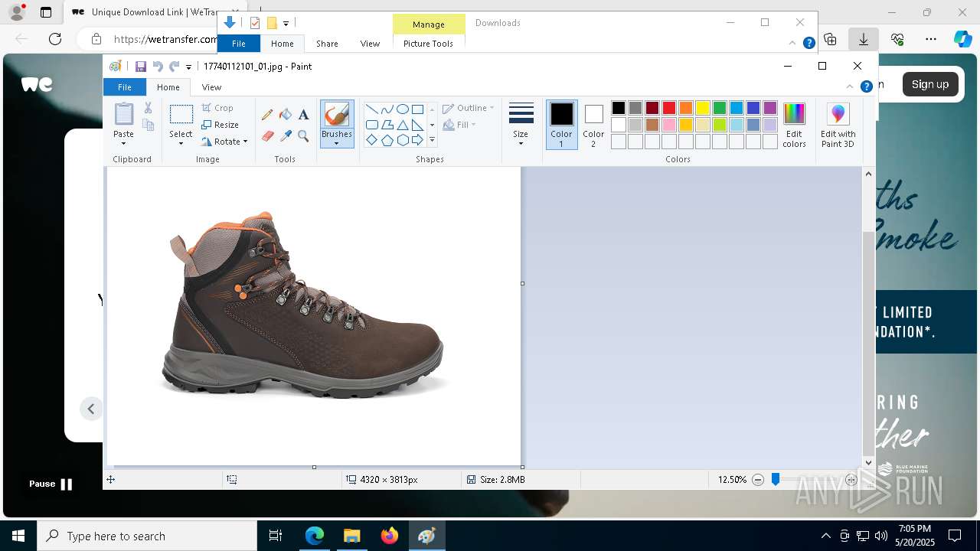The width and height of the screenshot is (980, 551).
Task: Pick the Pentagon shape
Action: 387,140
